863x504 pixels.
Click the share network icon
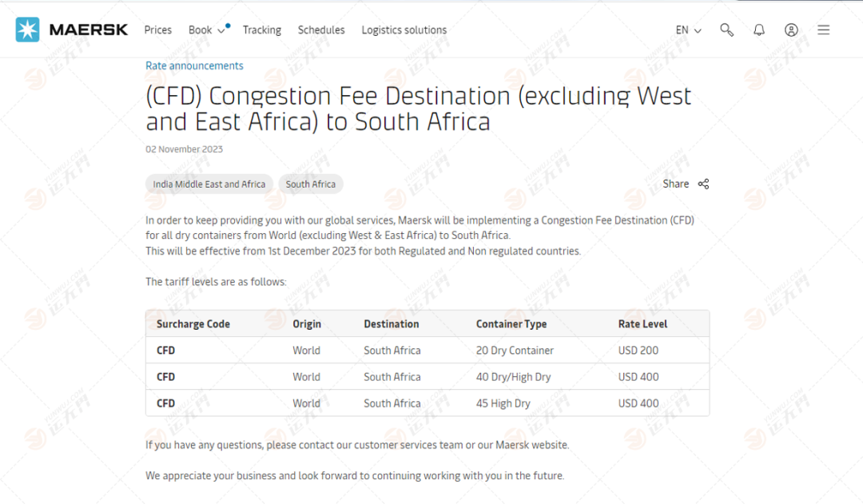(703, 184)
